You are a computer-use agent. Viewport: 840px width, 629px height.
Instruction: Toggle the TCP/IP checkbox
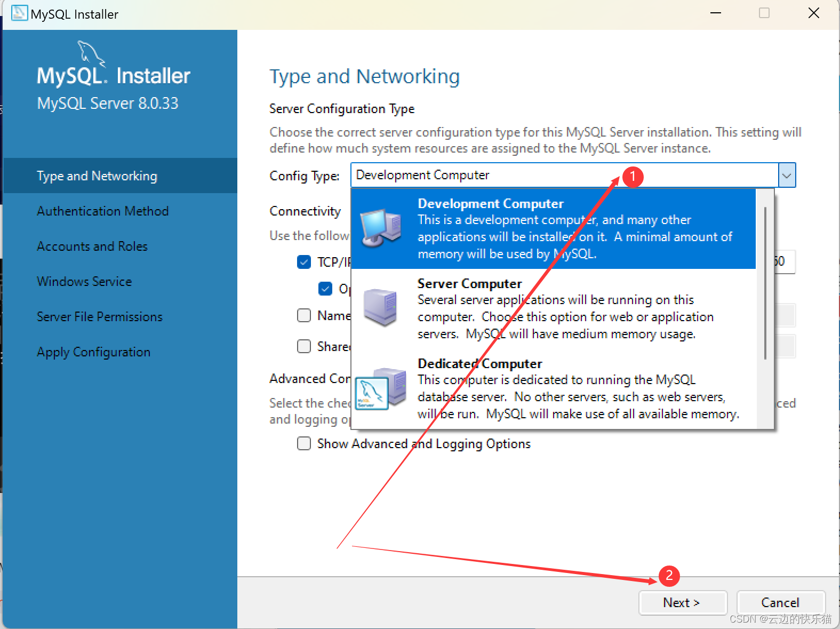[304, 262]
